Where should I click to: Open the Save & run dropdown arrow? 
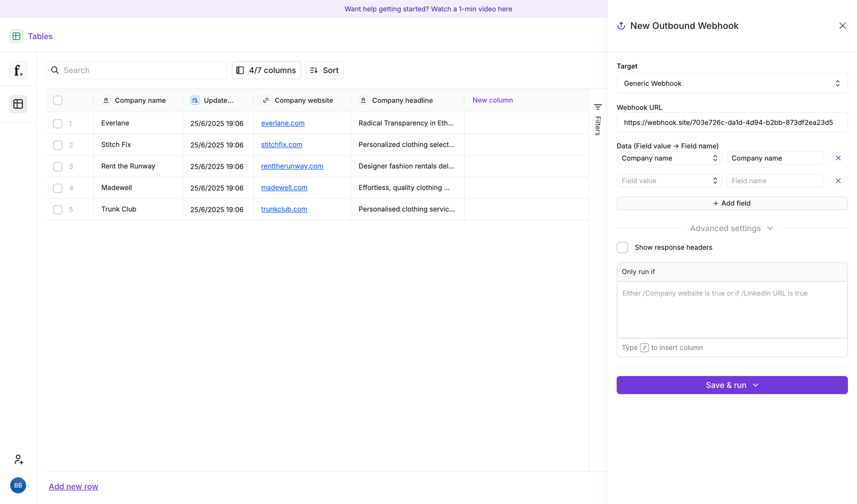coord(755,385)
